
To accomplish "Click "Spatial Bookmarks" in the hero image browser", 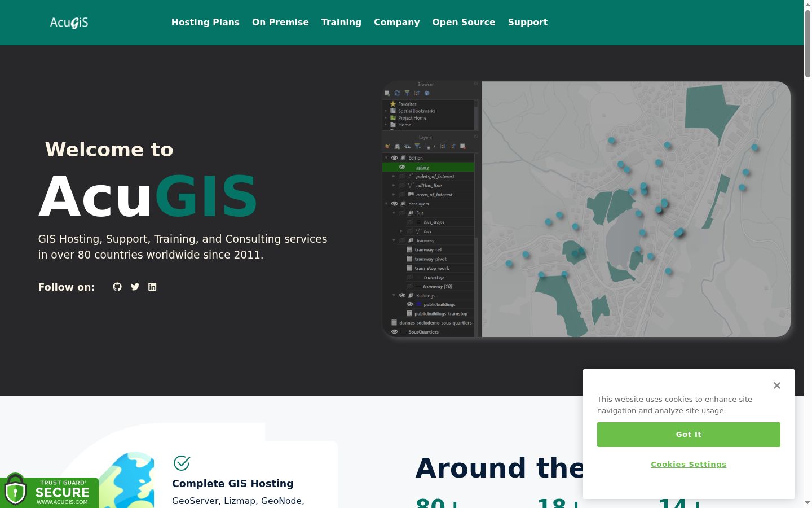I will [417, 111].
